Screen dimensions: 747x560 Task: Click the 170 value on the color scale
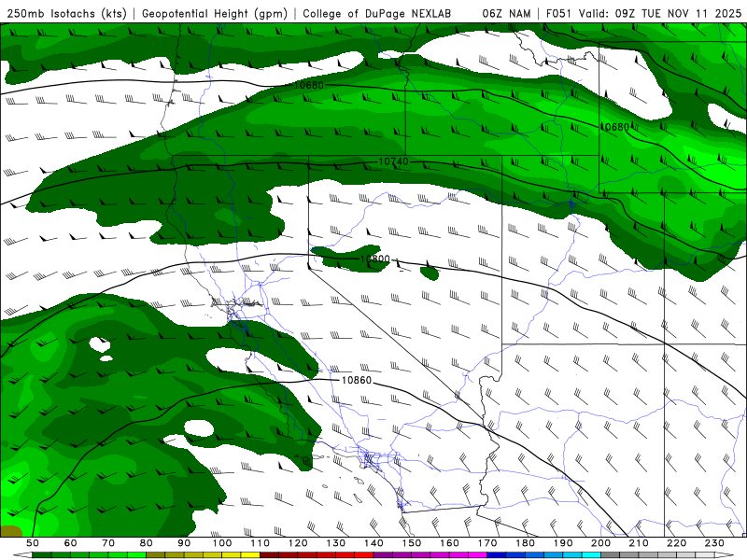(x=487, y=543)
